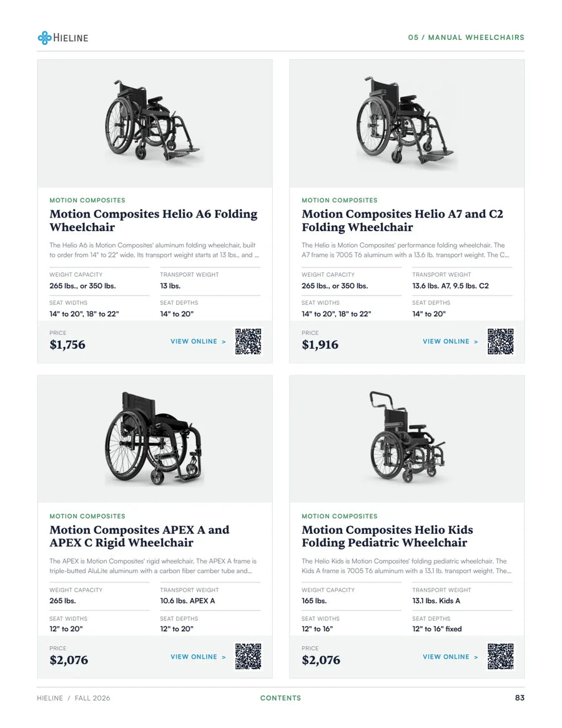Open the QR code for APEX A rigid wheelchair
Viewport: 562px width, 728px height.
pos(249,657)
